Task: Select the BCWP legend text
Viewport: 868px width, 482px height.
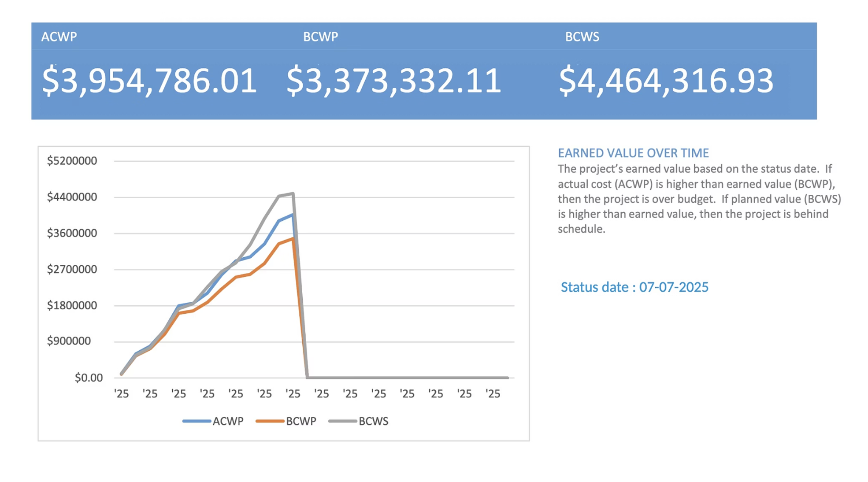Action: tap(301, 421)
